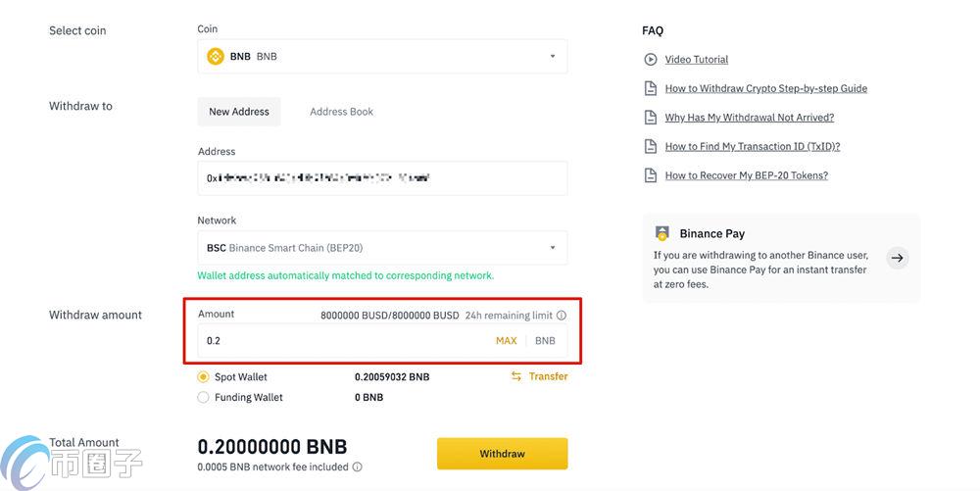Click the Amount input field
Image resolution: width=980 pixels, height=491 pixels.
point(343,341)
